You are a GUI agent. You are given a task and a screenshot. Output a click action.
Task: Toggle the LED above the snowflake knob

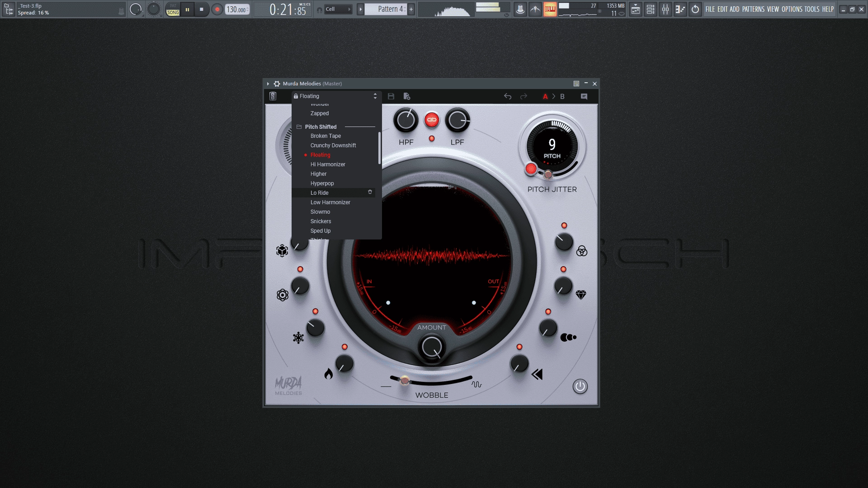316,311
